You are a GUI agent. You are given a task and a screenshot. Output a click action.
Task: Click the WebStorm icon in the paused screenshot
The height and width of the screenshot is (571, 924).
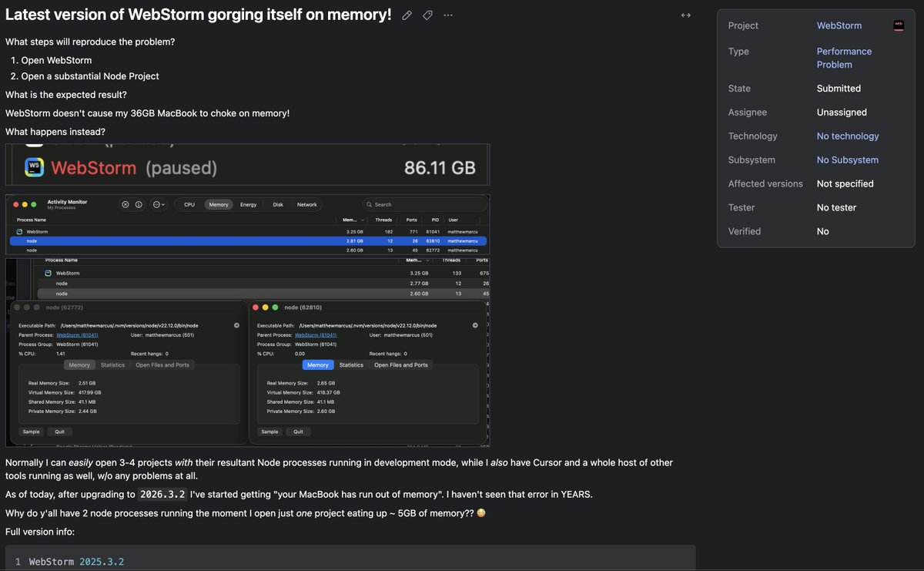coord(35,167)
